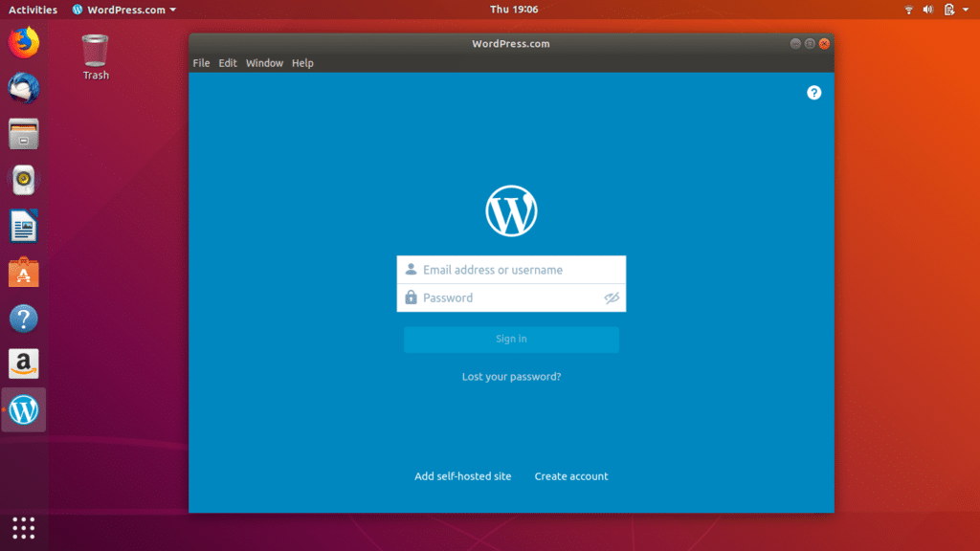Click Activities in the top bar
Viewport: 980px width, 551px height.
click(x=32, y=10)
